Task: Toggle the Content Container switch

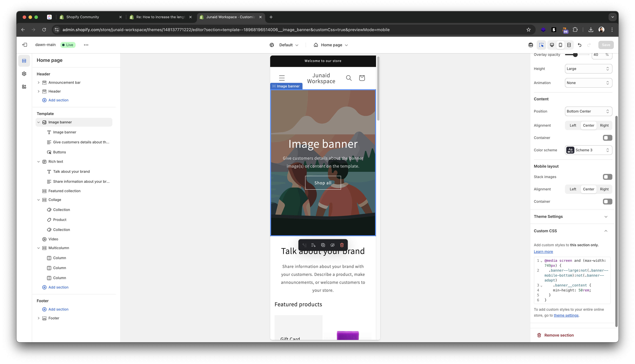Action: click(x=607, y=138)
